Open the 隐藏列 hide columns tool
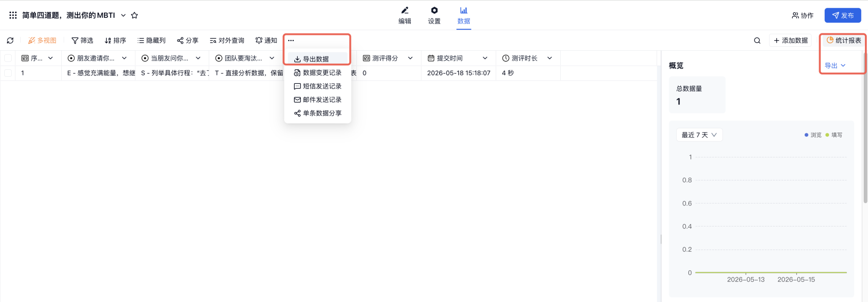The height and width of the screenshot is (302, 868). 151,40
